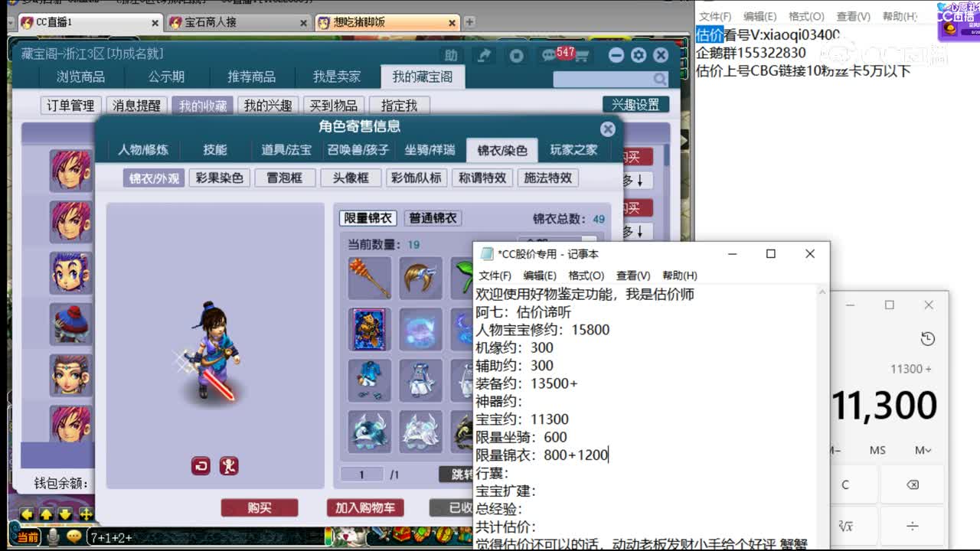Screen dimensions: 980x551
Task: Select the 冒泡框 sub-category
Action: click(284, 178)
